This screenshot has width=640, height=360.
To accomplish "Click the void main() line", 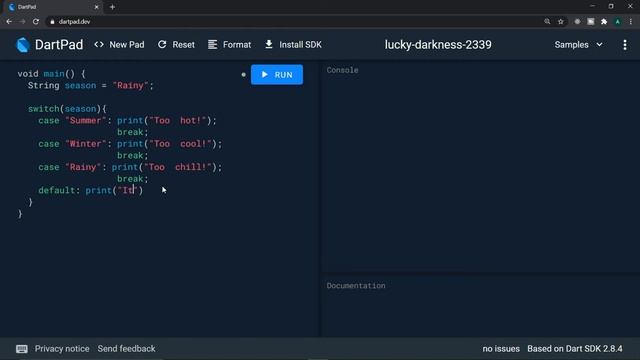I will click(51, 74).
